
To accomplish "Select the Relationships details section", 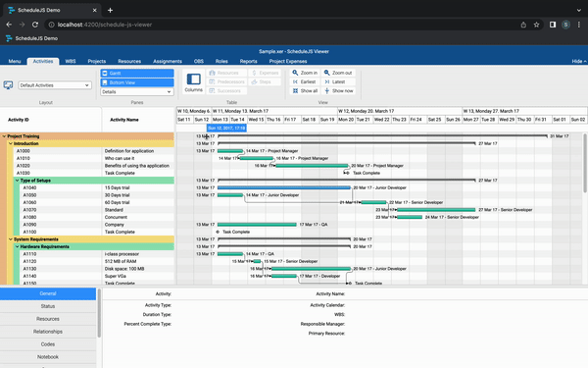I will pyautogui.click(x=48, y=332).
